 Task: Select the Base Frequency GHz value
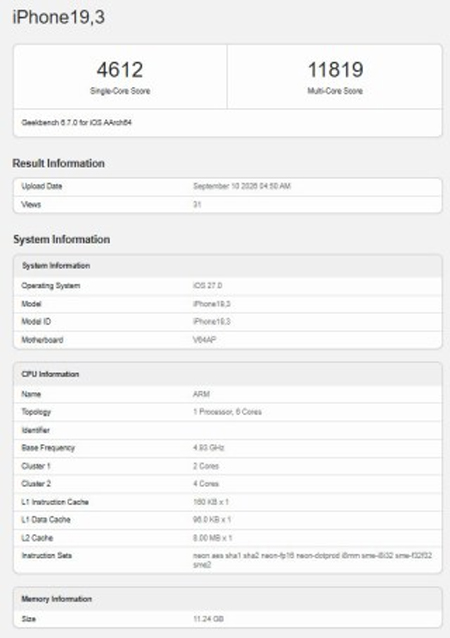208,448
